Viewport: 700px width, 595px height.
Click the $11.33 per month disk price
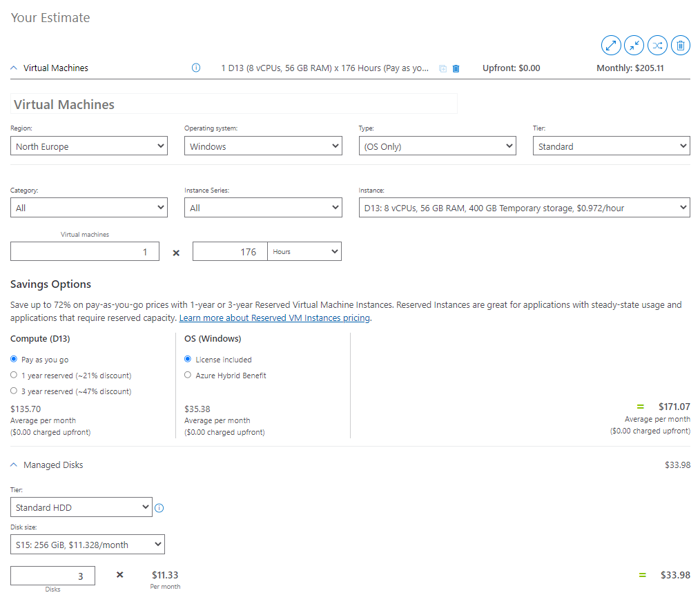165,575
